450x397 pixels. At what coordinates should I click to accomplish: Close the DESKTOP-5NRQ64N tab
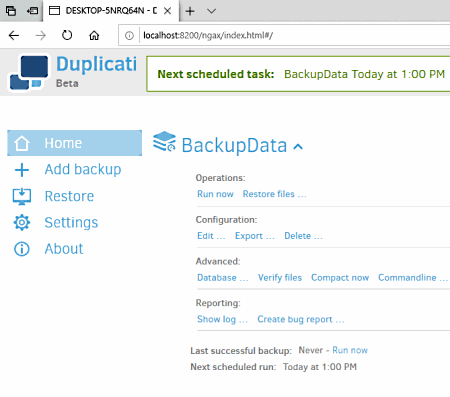[168, 11]
